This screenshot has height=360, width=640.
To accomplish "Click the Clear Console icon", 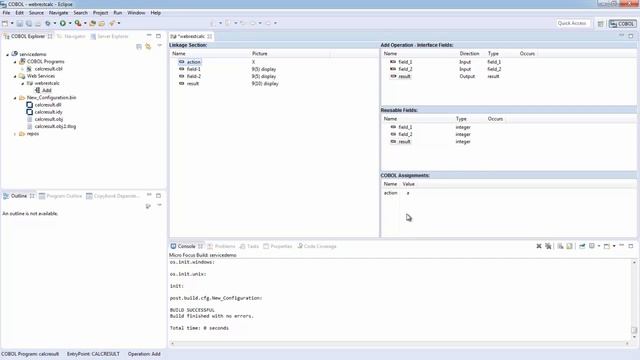I will point(560,246).
